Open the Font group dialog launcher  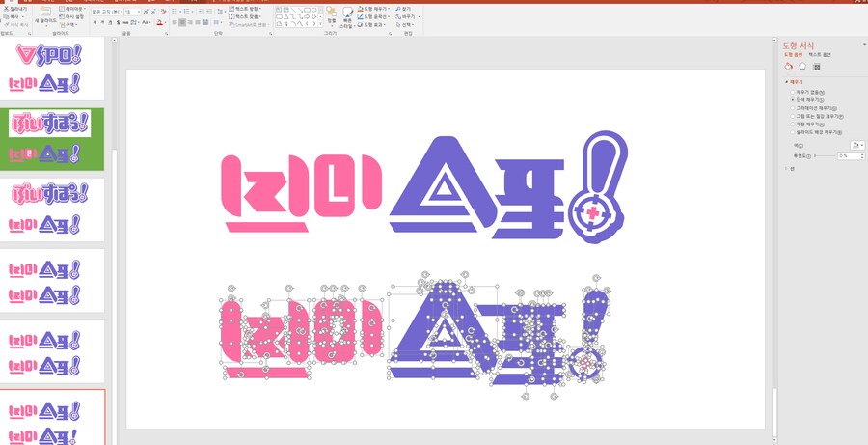tap(167, 34)
